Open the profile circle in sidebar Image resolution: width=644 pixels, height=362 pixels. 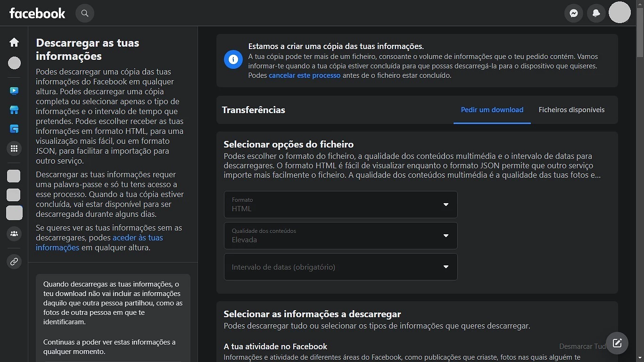pos(15,63)
